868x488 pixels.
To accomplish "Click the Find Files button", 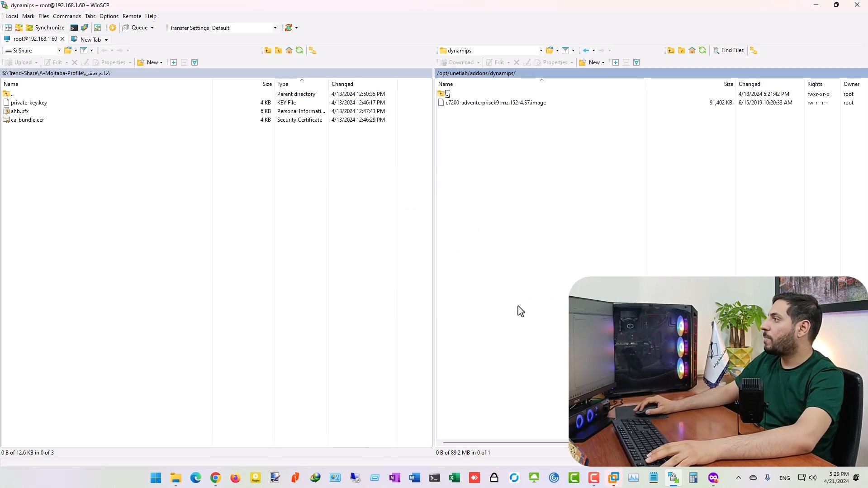I will point(728,50).
